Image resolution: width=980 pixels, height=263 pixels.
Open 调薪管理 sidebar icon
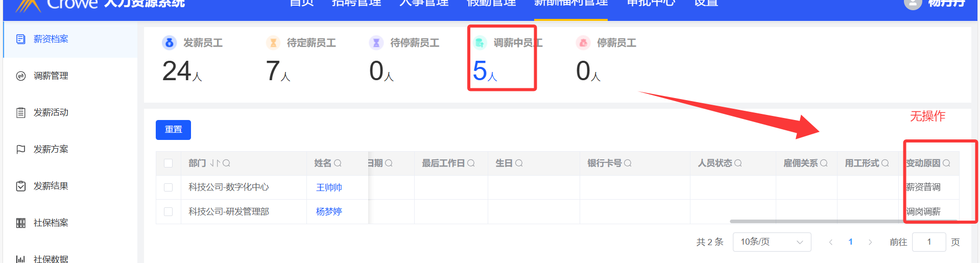click(21, 76)
